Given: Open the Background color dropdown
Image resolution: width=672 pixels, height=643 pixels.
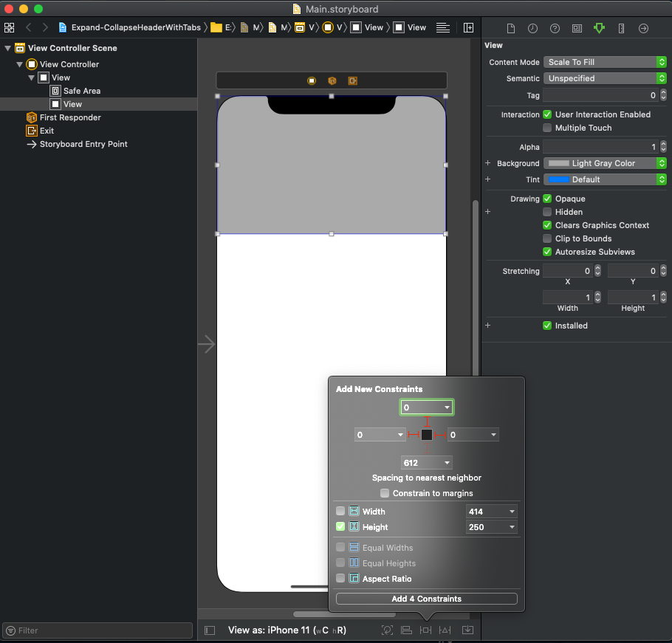Looking at the screenshot, I should click(604, 163).
